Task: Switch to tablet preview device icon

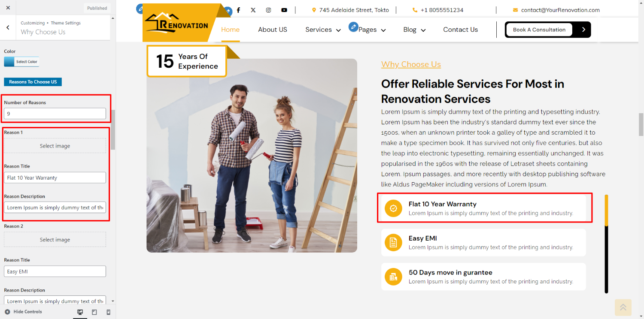Action: pos(94,312)
